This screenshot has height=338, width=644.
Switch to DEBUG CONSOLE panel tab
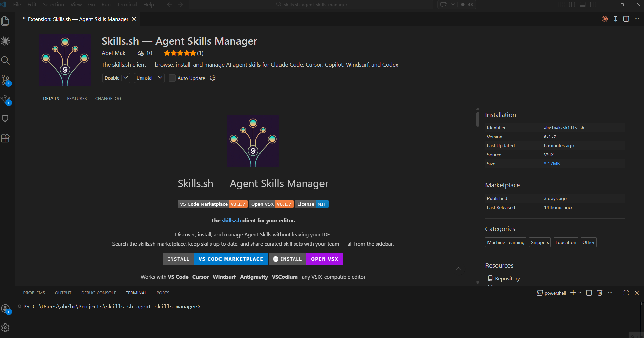(99, 293)
